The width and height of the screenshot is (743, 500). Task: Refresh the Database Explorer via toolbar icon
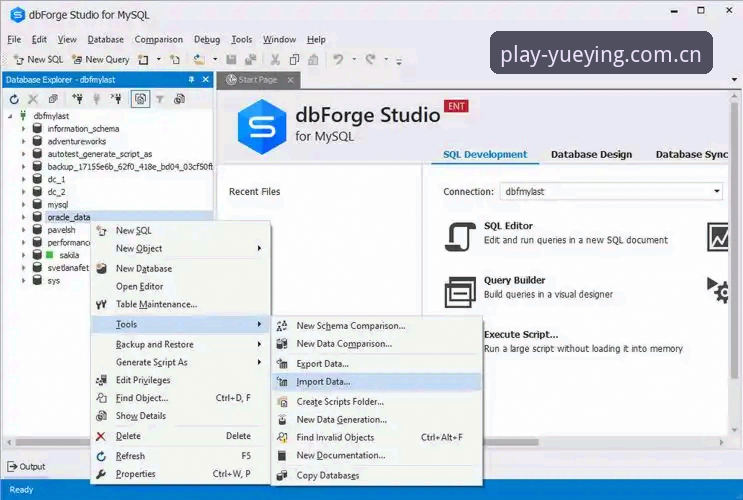click(x=14, y=99)
